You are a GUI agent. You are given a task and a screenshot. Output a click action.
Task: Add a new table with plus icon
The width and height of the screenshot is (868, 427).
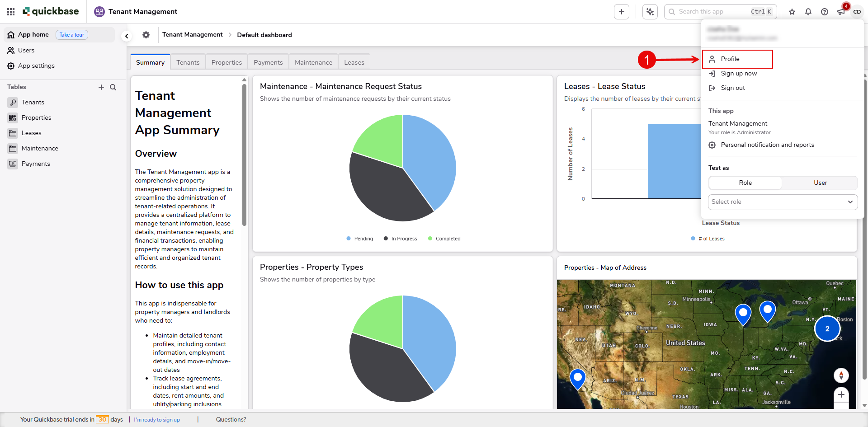coord(101,87)
